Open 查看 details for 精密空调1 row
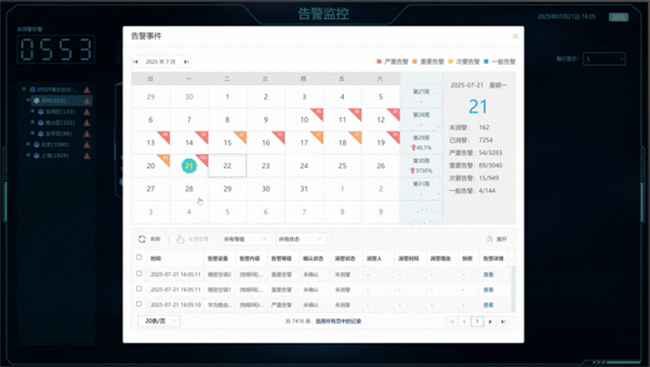The height and width of the screenshot is (367, 650). [488, 290]
